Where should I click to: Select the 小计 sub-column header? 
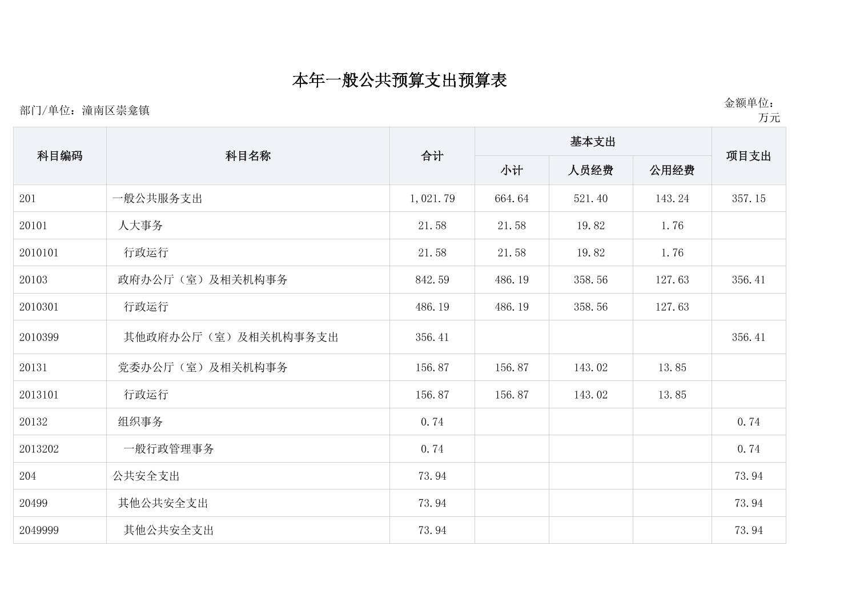click(x=511, y=170)
